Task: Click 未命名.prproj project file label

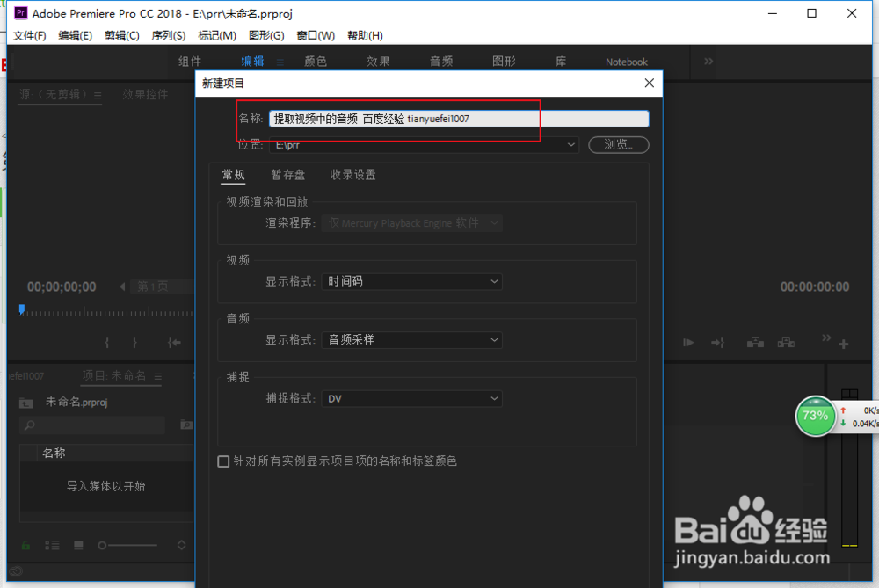Action: click(x=76, y=402)
